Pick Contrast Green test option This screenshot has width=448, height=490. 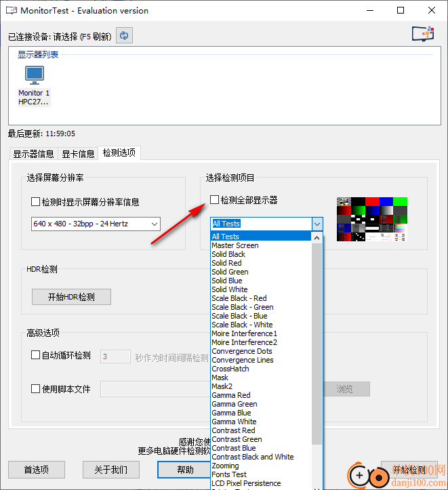[x=261, y=439]
